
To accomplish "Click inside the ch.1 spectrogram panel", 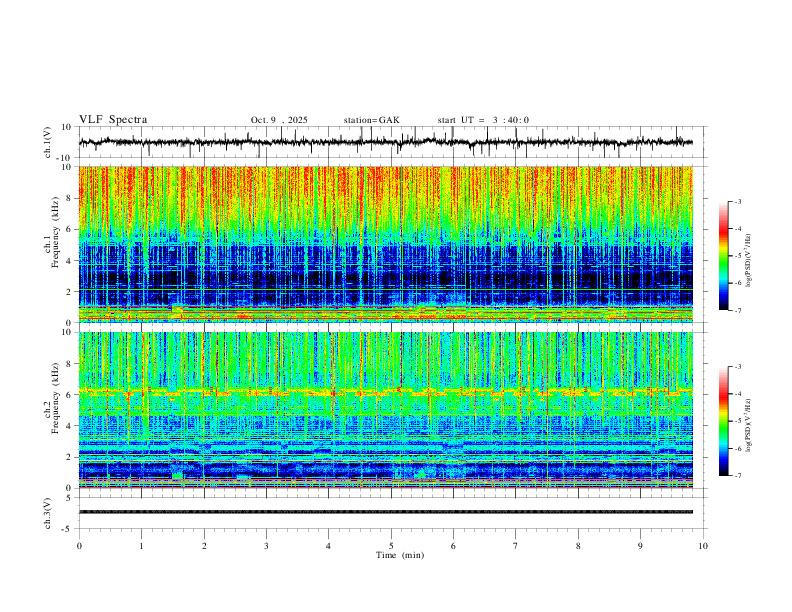I will click(385, 244).
